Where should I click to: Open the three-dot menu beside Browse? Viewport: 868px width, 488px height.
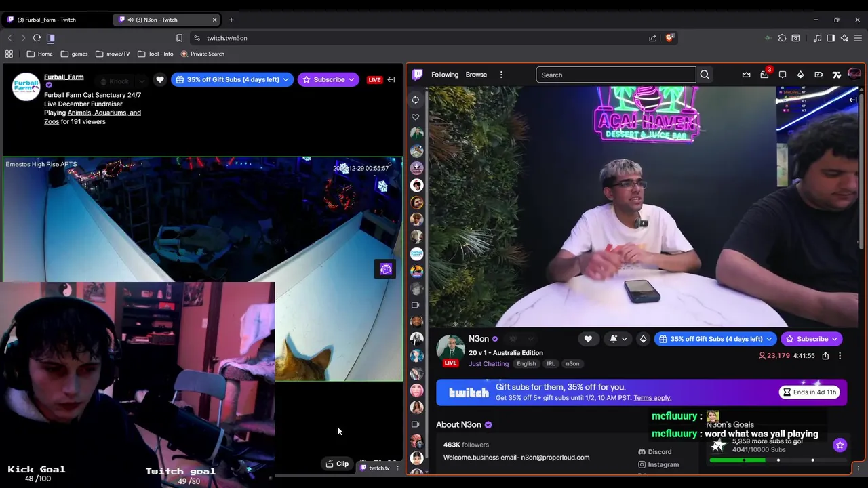pos(501,75)
